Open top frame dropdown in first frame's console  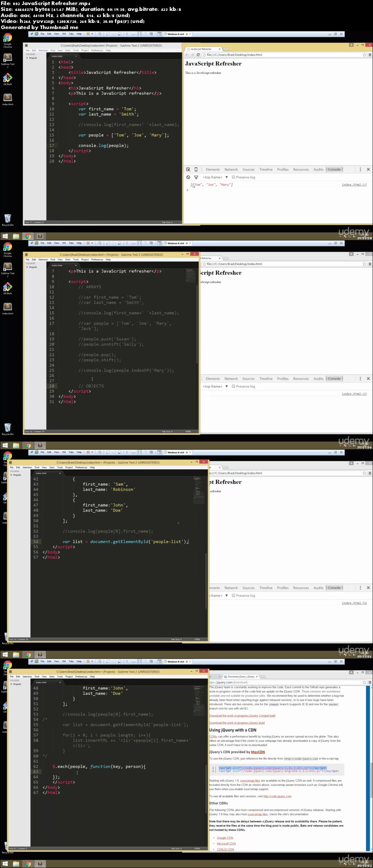click(x=215, y=177)
